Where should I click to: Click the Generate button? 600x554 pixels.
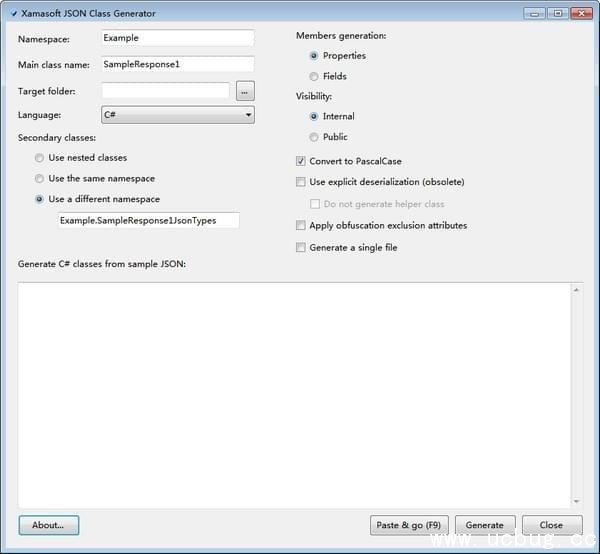tap(485, 525)
